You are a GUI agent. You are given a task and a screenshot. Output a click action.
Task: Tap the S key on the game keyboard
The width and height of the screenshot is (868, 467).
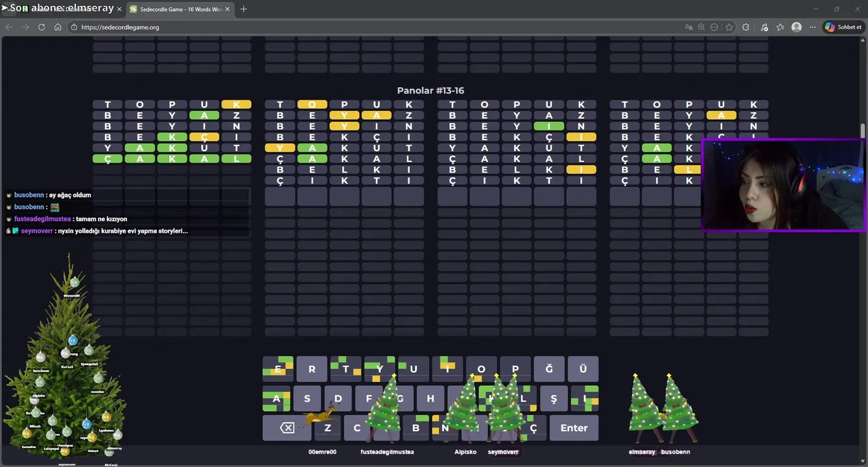tap(307, 399)
